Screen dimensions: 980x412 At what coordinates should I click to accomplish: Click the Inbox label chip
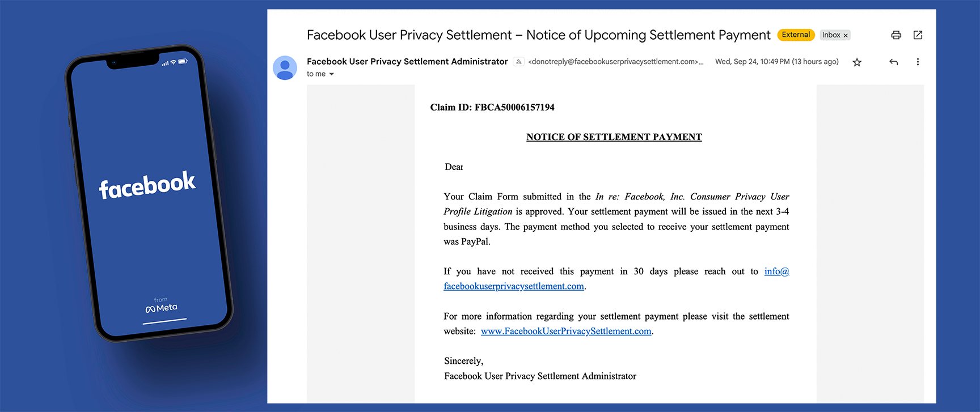[831, 35]
